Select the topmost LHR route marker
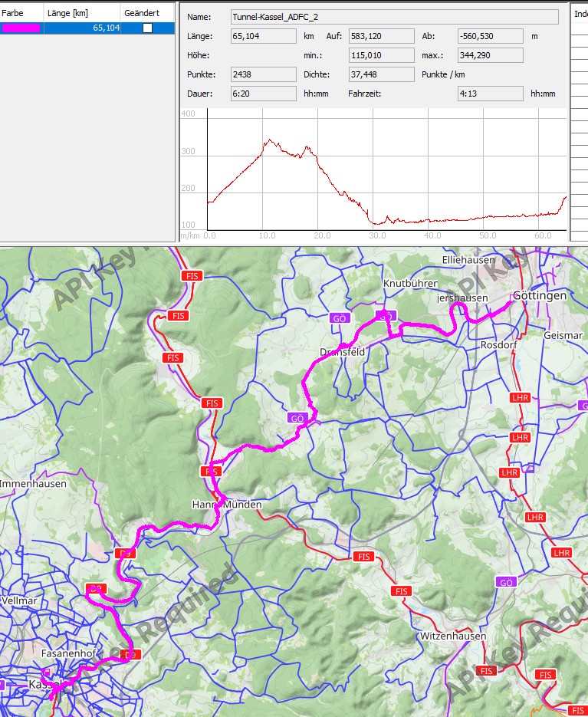The width and height of the screenshot is (588, 717). tap(520, 397)
